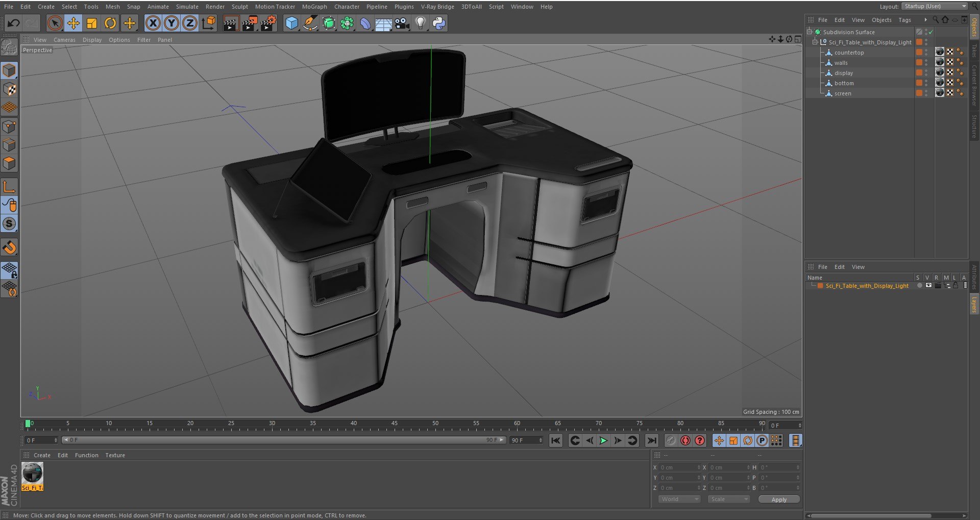Viewport: 980px width, 520px height.
Task: Open the Light object icon
Action: coord(420,23)
